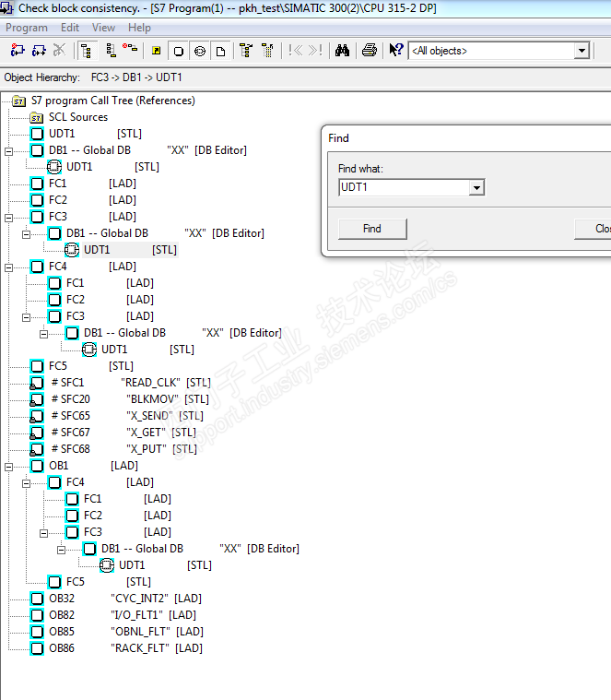
Task: Click the OB86 RACK_FLT block icon
Action: (x=37, y=648)
